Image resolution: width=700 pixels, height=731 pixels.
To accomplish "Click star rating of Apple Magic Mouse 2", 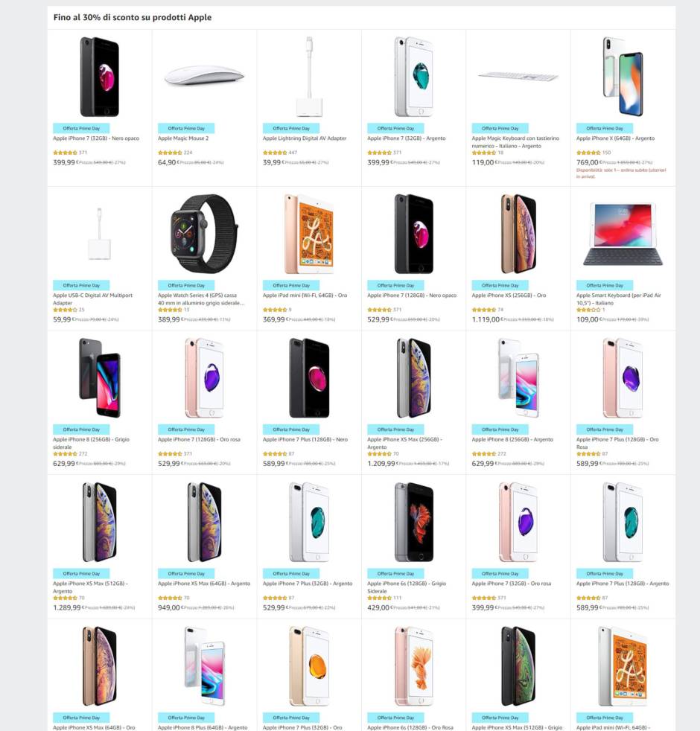I will tap(170, 153).
